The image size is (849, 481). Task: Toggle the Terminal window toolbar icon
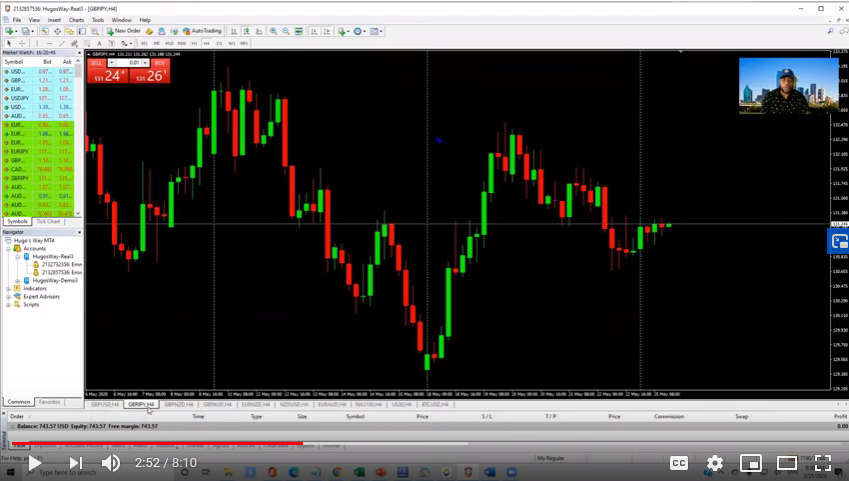click(x=82, y=31)
